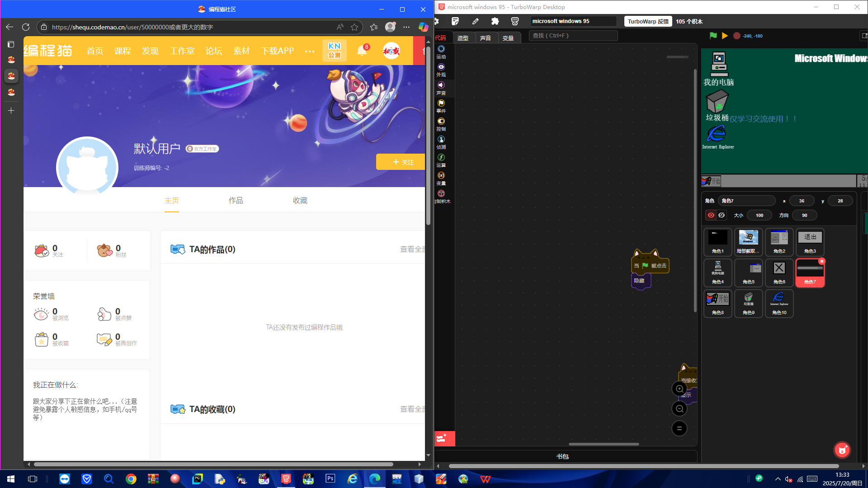Viewport: 868px width, 488px height.
Task: Show sprite using the visible eye toggle
Action: point(711,215)
